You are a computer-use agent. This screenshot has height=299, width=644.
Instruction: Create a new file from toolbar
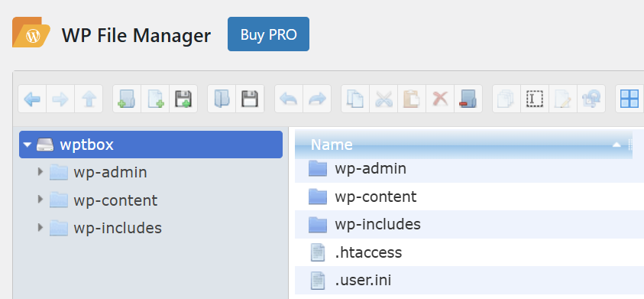pyautogui.click(x=155, y=99)
